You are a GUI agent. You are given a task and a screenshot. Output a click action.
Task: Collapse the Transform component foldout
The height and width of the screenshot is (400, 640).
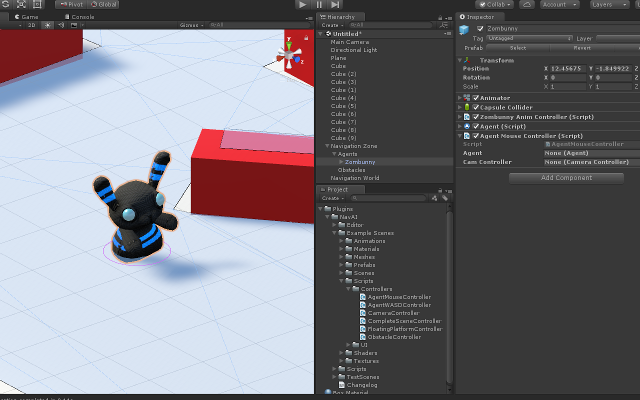[460, 60]
